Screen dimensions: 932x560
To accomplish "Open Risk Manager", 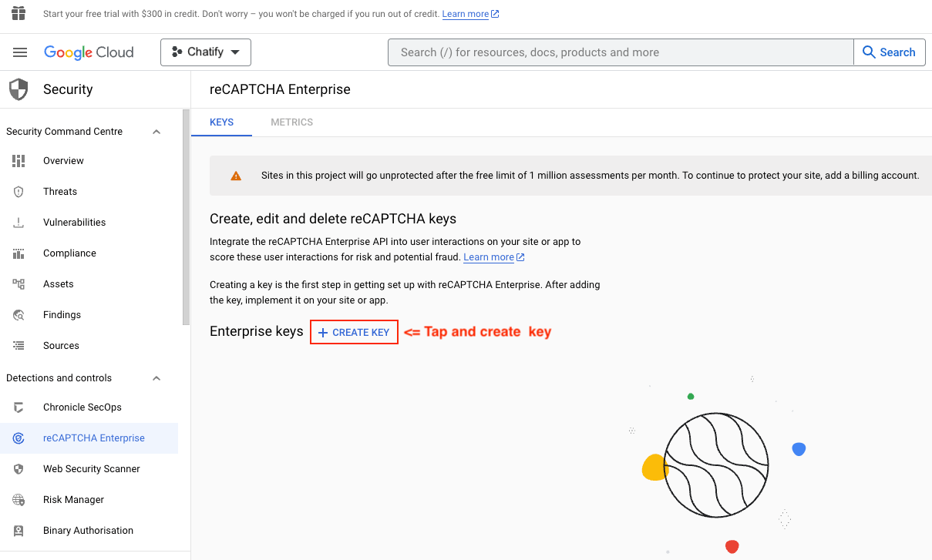I will pos(72,499).
